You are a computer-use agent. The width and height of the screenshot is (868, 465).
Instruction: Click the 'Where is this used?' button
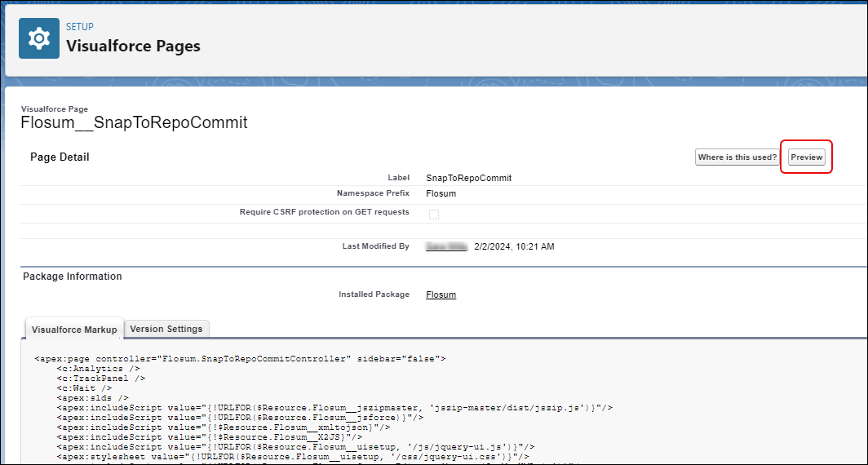tap(737, 157)
